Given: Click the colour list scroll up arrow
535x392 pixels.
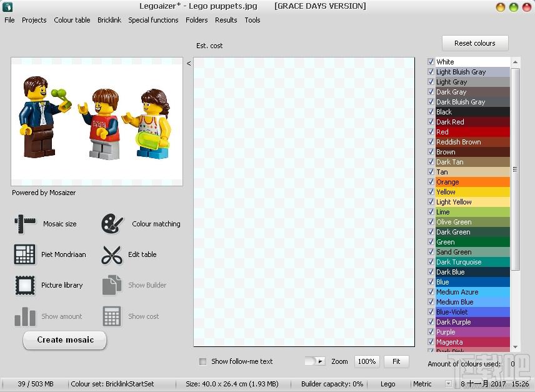Looking at the screenshot, I should tap(515, 62).
